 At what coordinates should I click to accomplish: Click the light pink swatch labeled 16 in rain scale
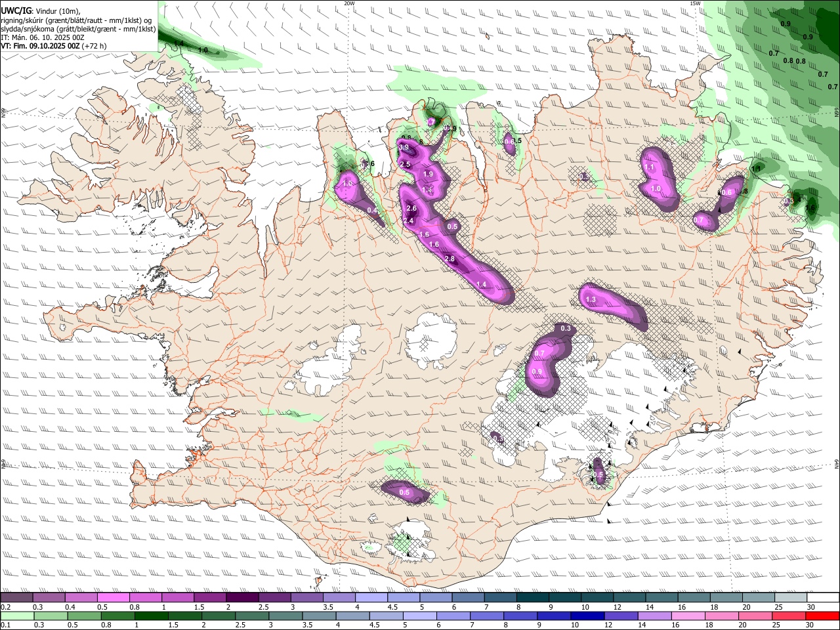(x=688, y=616)
